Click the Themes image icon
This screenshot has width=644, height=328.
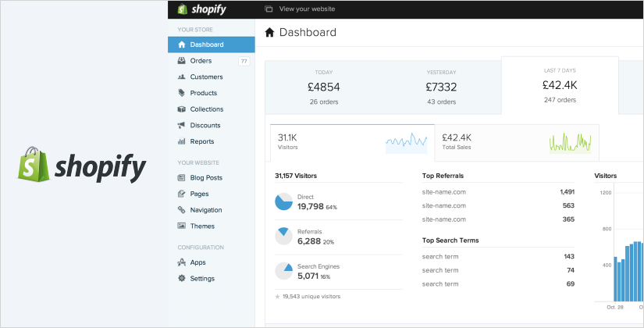click(181, 226)
